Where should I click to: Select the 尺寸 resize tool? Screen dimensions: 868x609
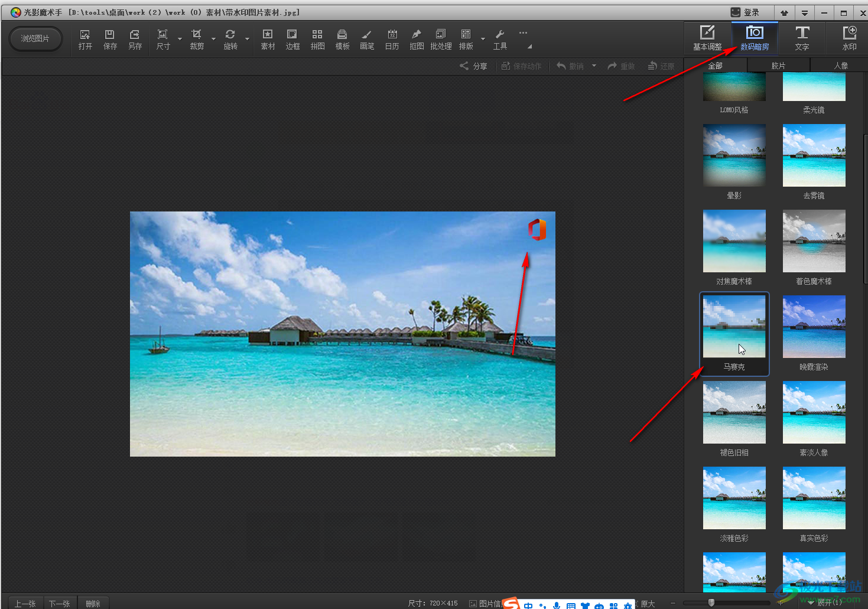click(163, 39)
